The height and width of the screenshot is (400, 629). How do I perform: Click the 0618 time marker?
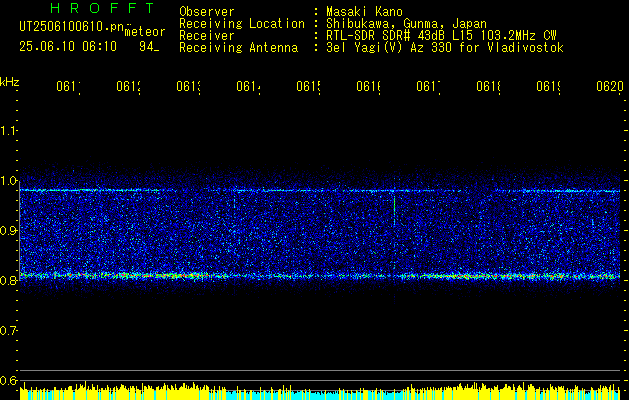(x=488, y=87)
